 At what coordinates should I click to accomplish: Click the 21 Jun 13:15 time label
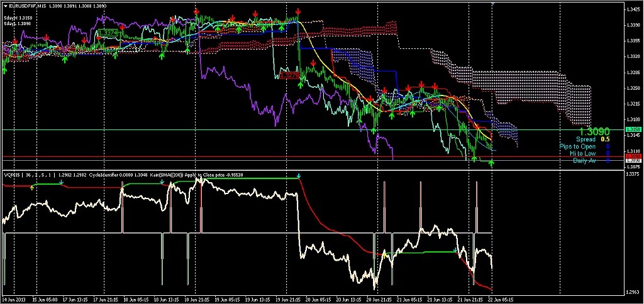(440, 300)
